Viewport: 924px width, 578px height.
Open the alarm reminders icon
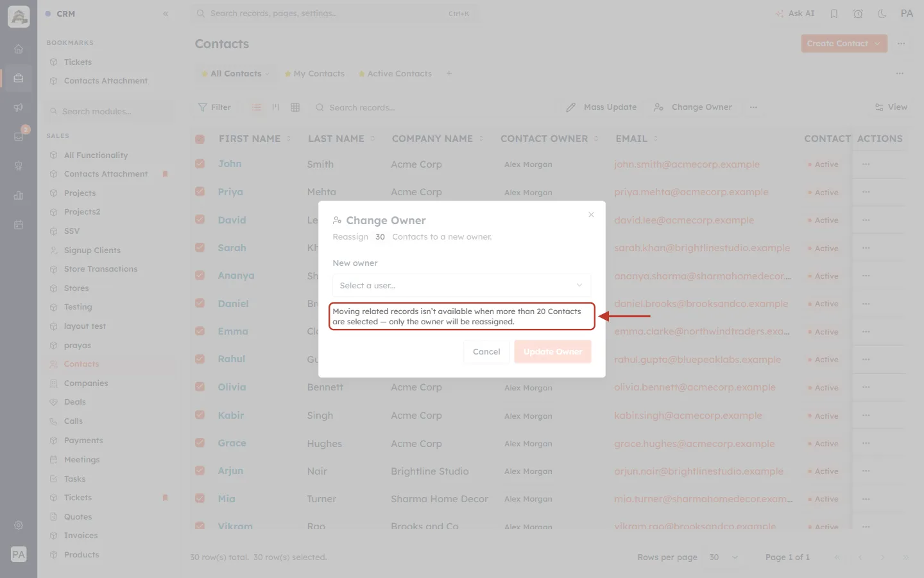pos(858,13)
